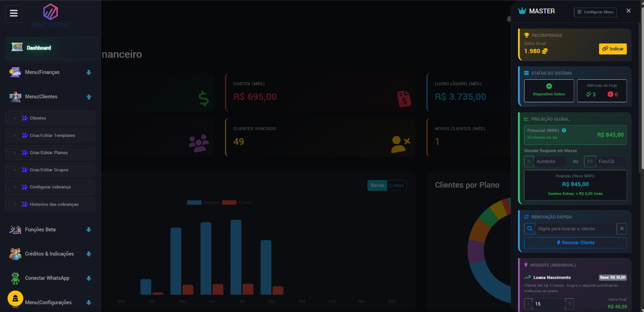Open Historico das cobranças submenu item
This screenshot has width=644, height=312.
coord(50,204)
